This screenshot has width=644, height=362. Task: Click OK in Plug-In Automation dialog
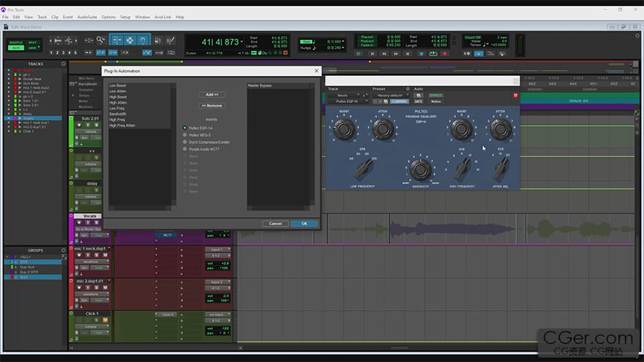coord(304,224)
